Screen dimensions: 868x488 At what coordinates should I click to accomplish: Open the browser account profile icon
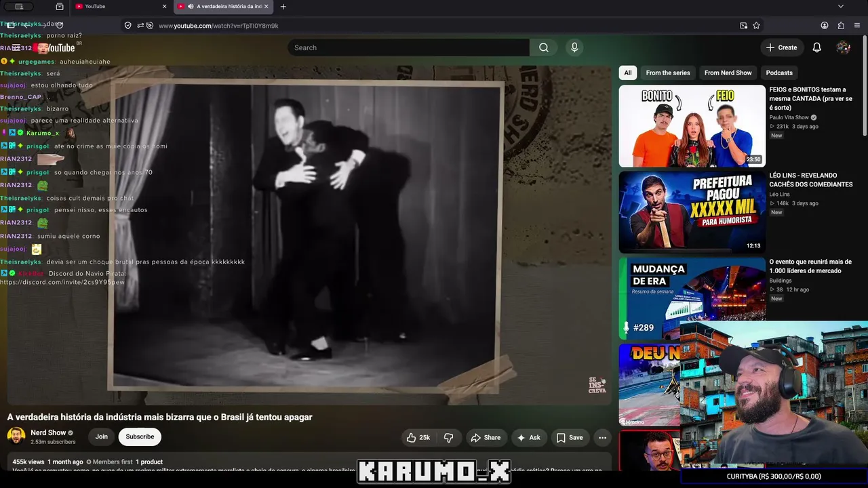825,26
